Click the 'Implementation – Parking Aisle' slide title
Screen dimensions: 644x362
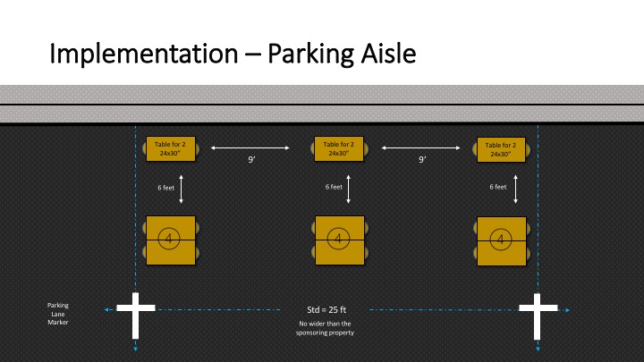[x=233, y=55]
